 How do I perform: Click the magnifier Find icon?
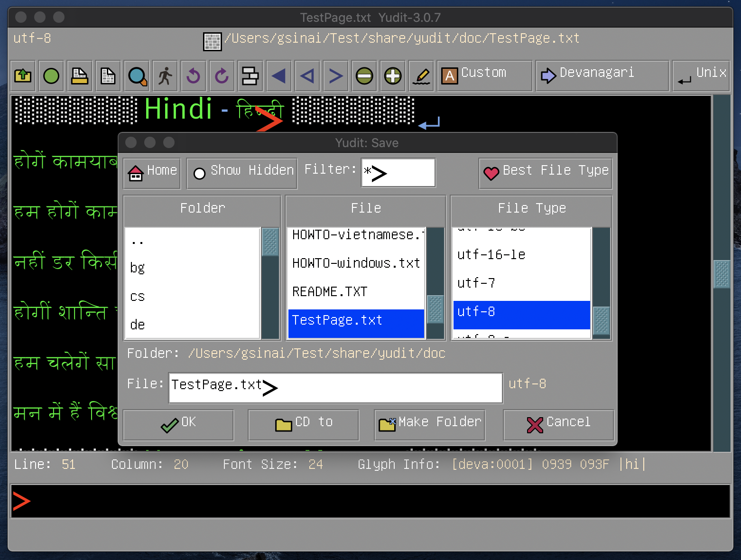(x=137, y=76)
